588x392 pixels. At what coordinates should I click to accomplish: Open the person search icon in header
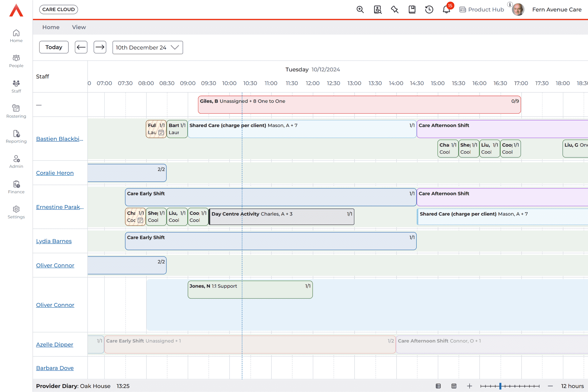point(378,10)
